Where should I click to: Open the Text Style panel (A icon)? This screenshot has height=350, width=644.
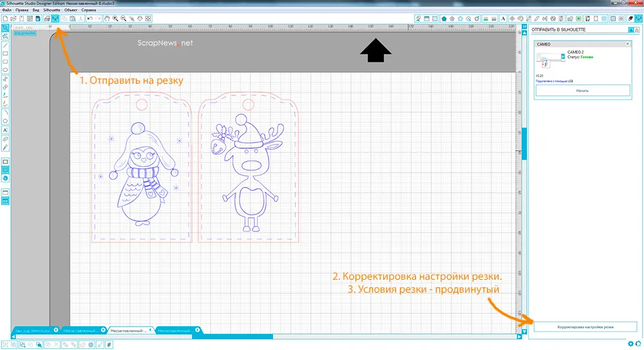503,19
